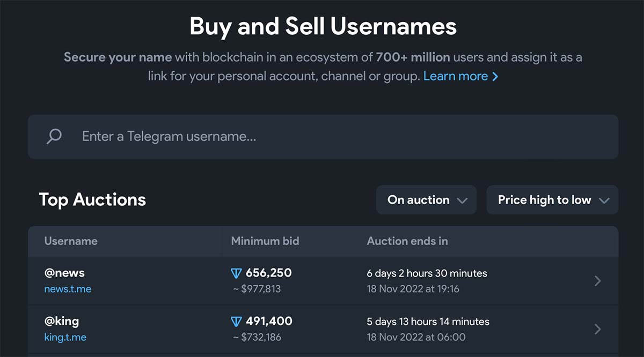Click the On auction dropdown arrow

click(462, 200)
